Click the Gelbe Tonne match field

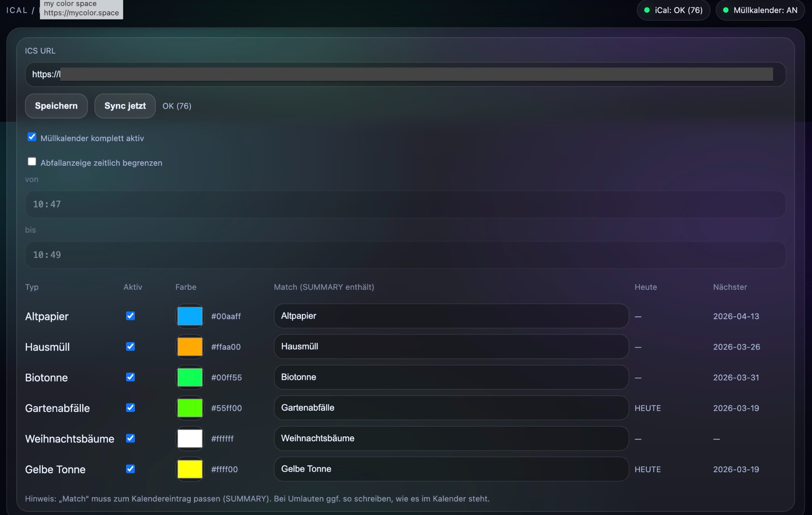pyautogui.click(x=451, y=469)
